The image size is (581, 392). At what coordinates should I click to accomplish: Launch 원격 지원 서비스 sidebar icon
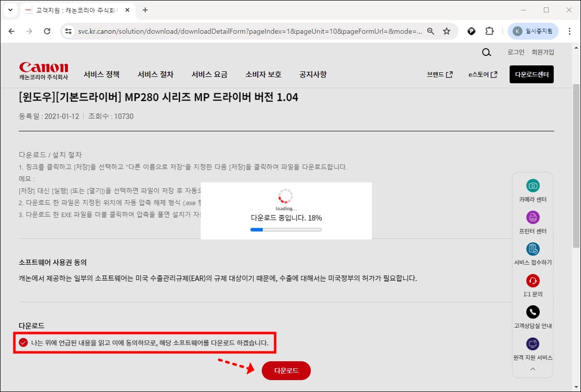pos(533,344)
